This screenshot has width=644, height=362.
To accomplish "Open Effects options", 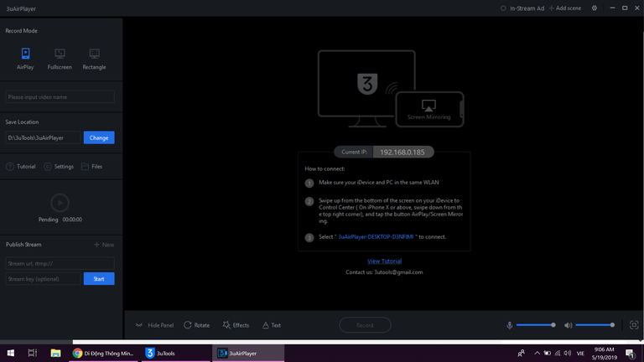I will point(236,325).
